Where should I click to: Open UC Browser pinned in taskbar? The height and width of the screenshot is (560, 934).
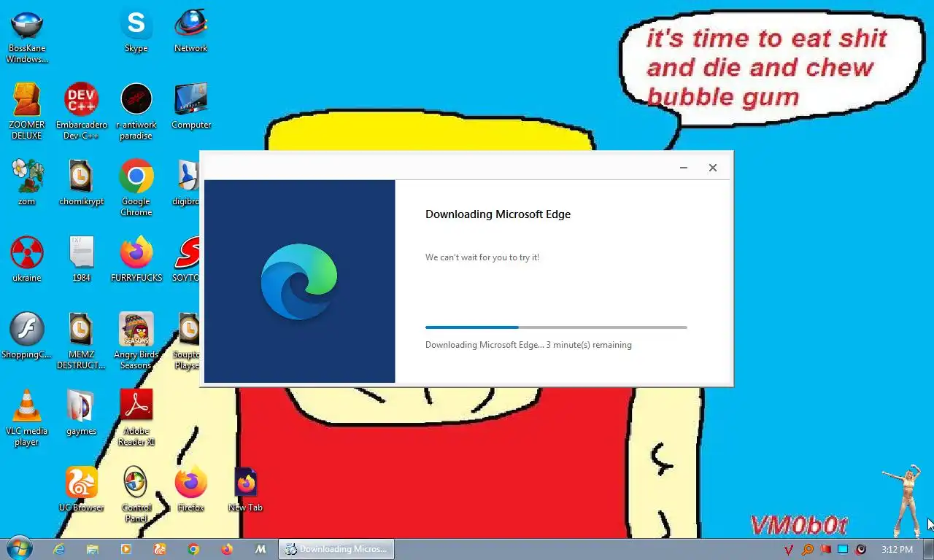(160, 549)
